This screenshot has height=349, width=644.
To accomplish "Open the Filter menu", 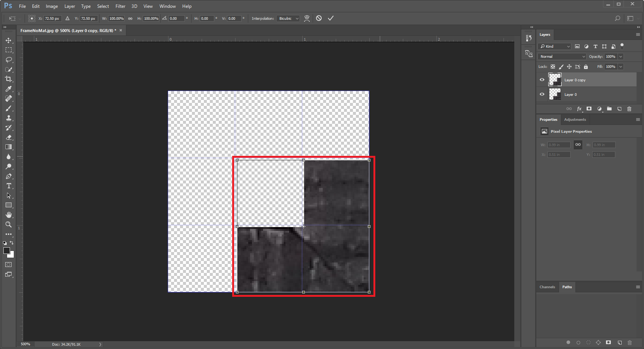I will (120, 6).
